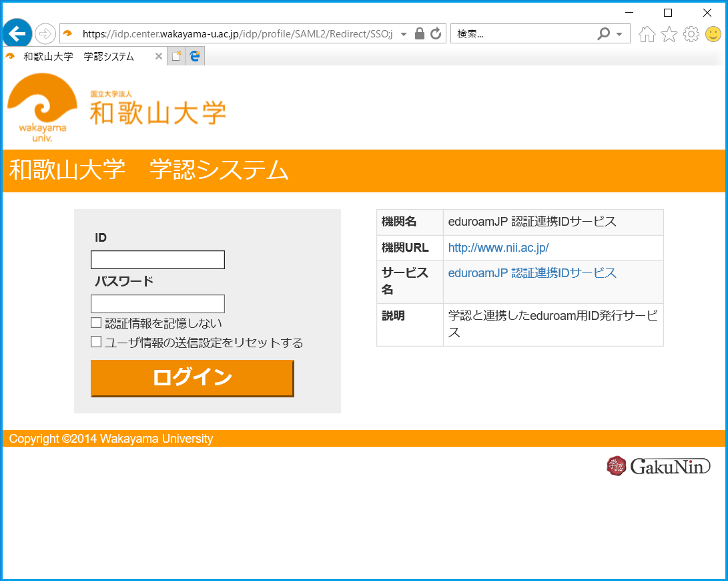
Task: Open the http://www.nii.ac.jp/ link
Action: 498,248
